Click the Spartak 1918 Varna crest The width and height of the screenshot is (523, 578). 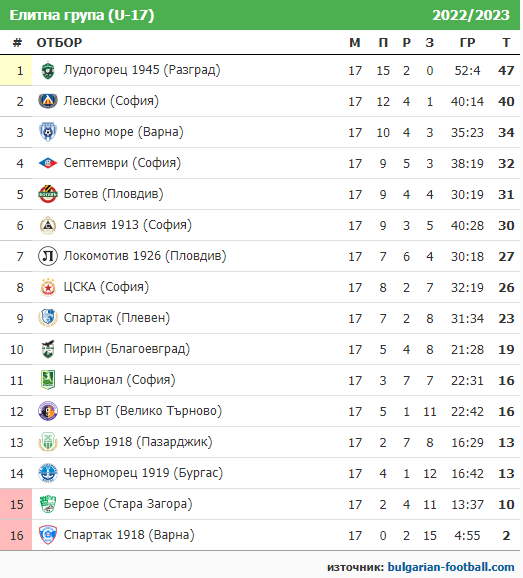pyautogui.click(x=48, y=535)
